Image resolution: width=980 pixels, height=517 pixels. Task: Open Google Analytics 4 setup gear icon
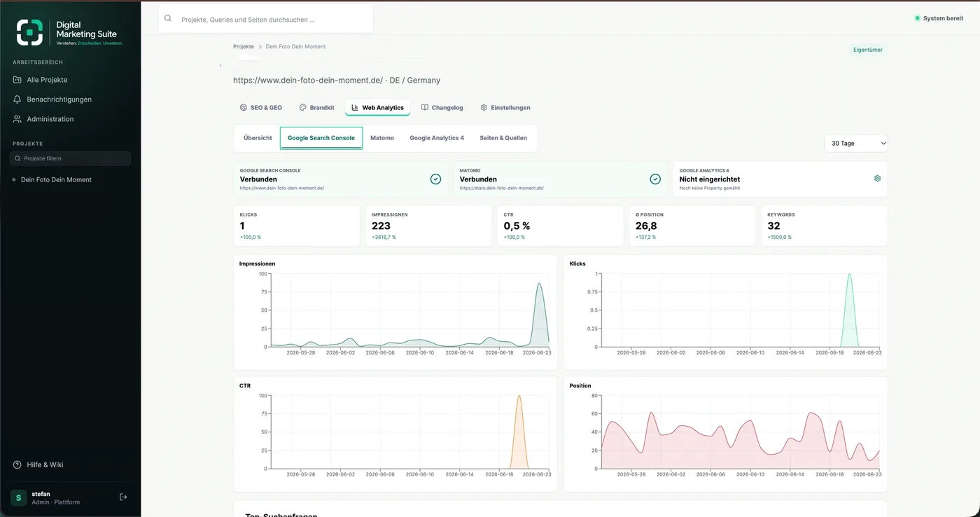(x=877, y=179)
